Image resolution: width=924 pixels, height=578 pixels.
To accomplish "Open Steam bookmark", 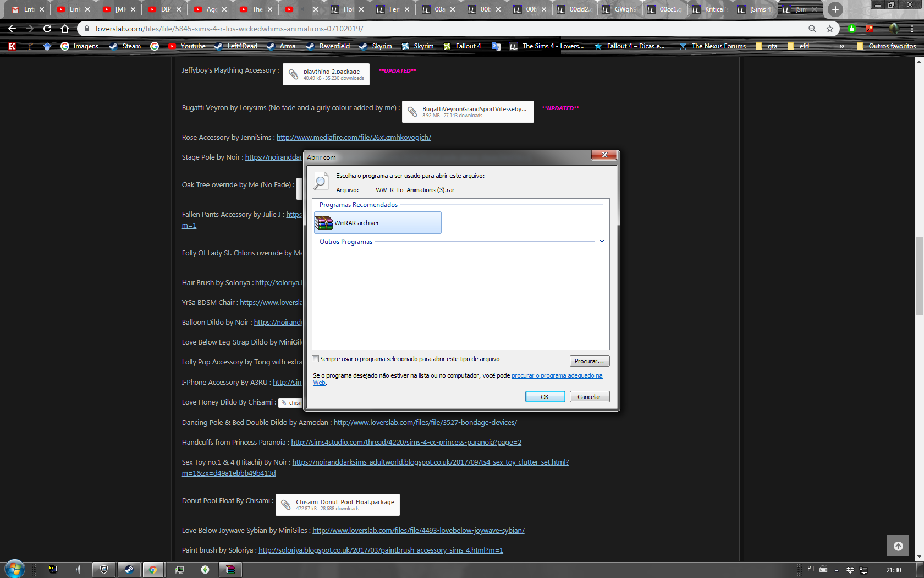I will [x=125, y=46].
